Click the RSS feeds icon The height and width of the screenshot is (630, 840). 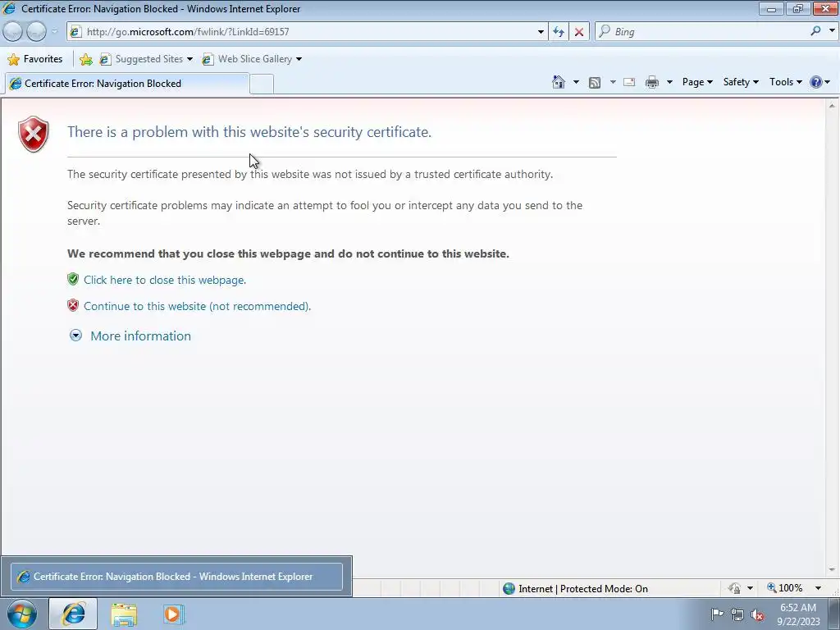pyautogui.click(x=595, y=82)
